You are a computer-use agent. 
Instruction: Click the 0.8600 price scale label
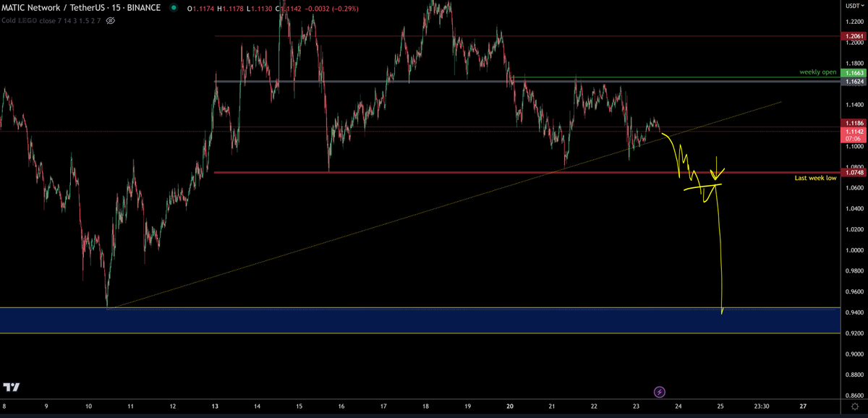click(854, 396)
